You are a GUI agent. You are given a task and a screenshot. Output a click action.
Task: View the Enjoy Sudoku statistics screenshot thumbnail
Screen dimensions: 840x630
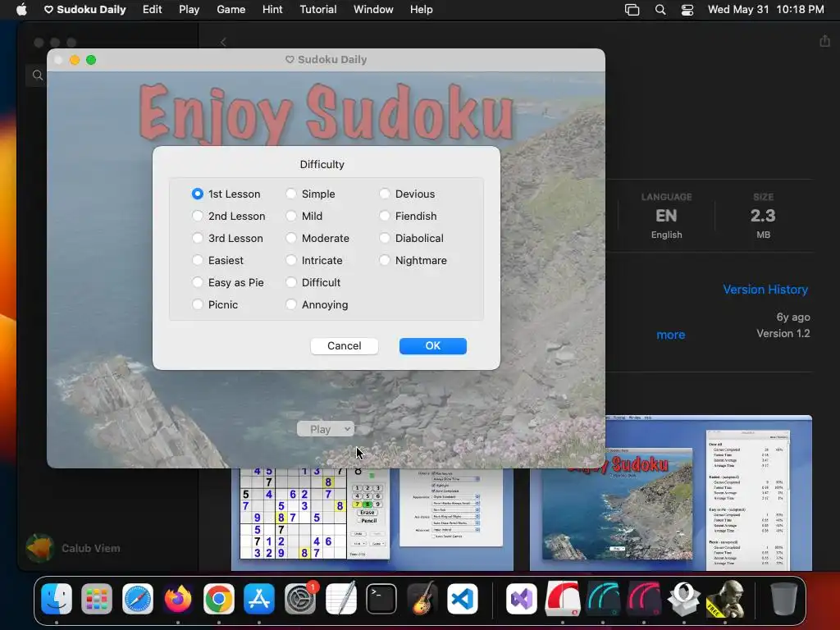[671, 493]
